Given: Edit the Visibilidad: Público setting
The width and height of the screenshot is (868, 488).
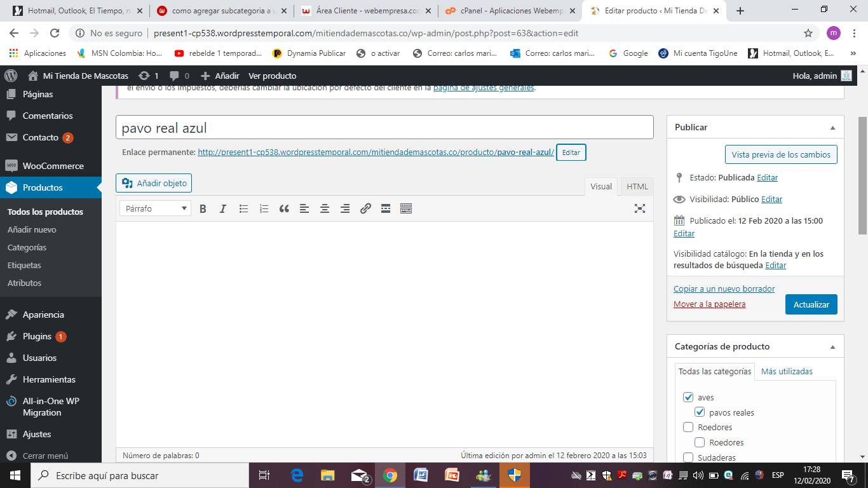Looking at the screenshot, I should pyautogui.click(x=771, y=199).
